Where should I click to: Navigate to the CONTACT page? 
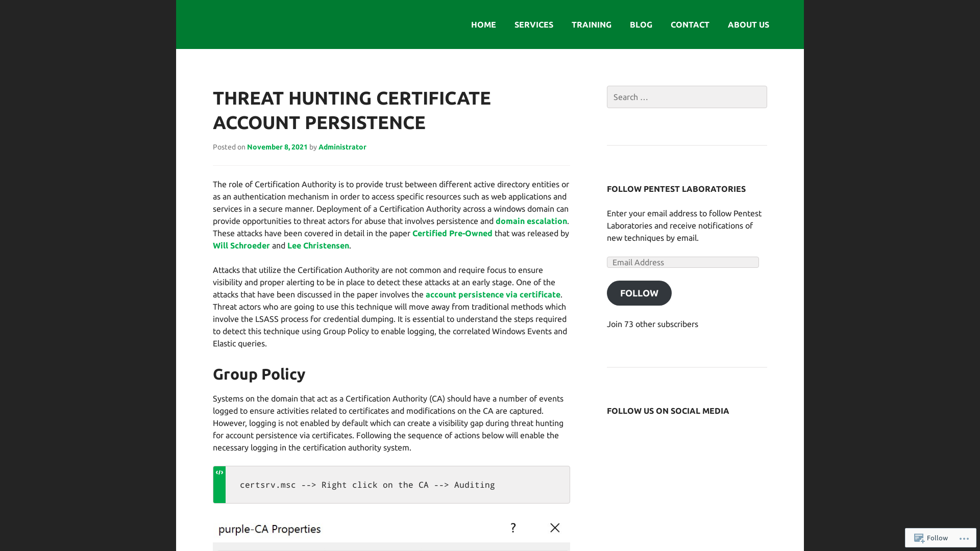pyautogui.click(x=690, y=24)
